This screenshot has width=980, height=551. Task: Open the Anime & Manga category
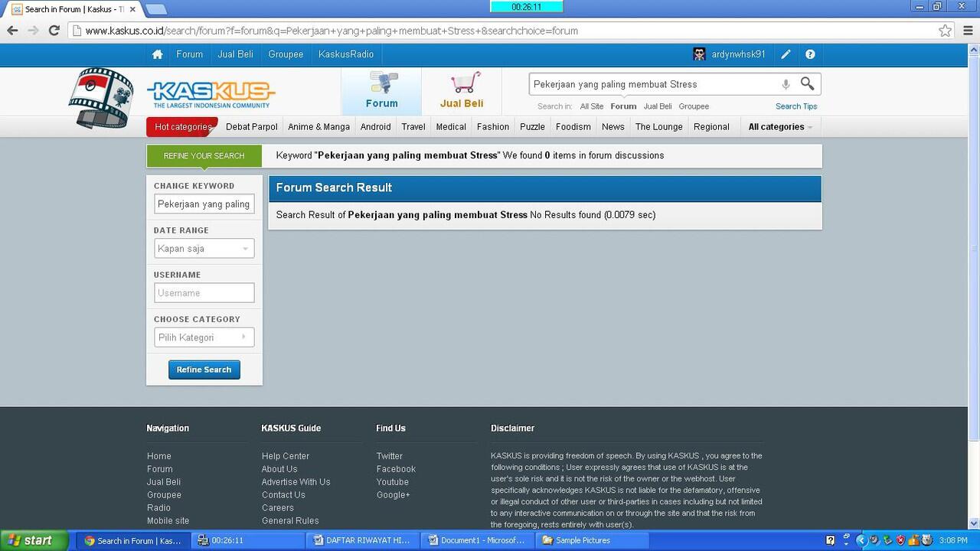click(318, 127)
